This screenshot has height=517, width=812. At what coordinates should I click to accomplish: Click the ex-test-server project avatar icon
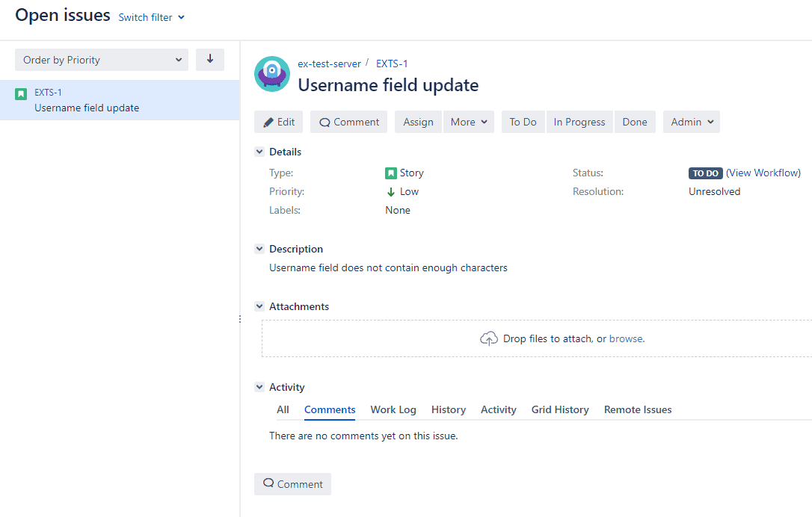(x=272, y=74)
